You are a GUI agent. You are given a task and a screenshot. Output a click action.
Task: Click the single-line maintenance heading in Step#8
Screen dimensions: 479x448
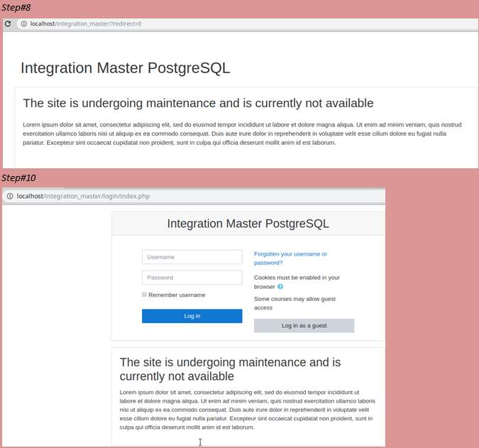tap(198, 103)
